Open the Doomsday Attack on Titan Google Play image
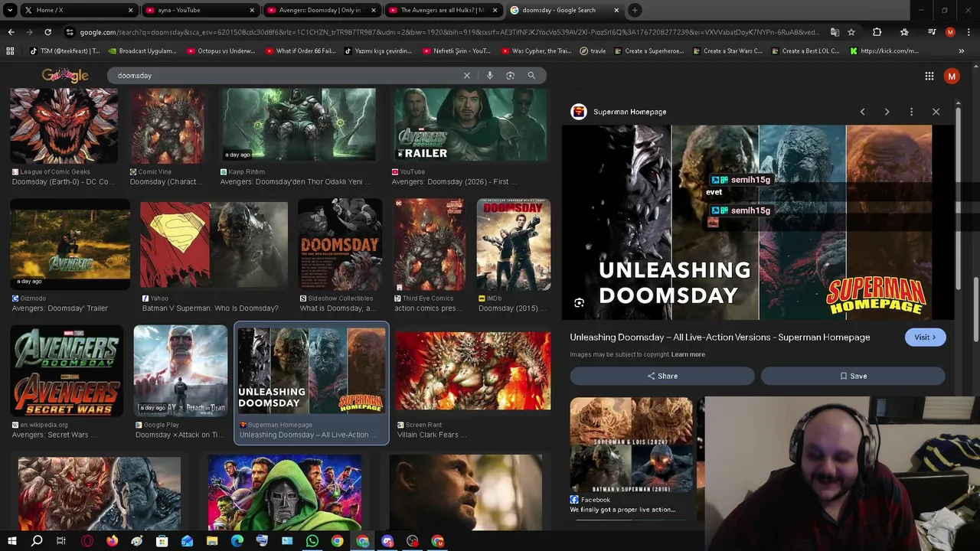The image size is (980, 551). pyautogui.click(x=181, y=371)
